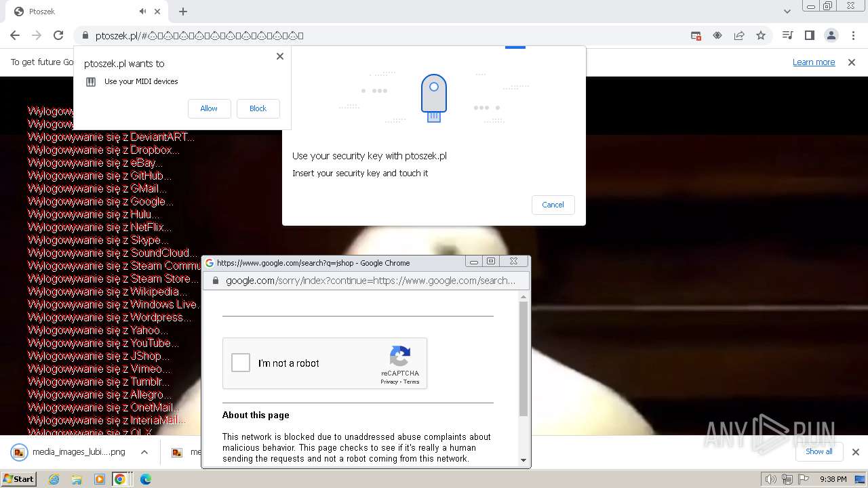This screenshot has width=868, height=488.
Task: Cancel the security key dialog
Action: (x=553, y=205)
